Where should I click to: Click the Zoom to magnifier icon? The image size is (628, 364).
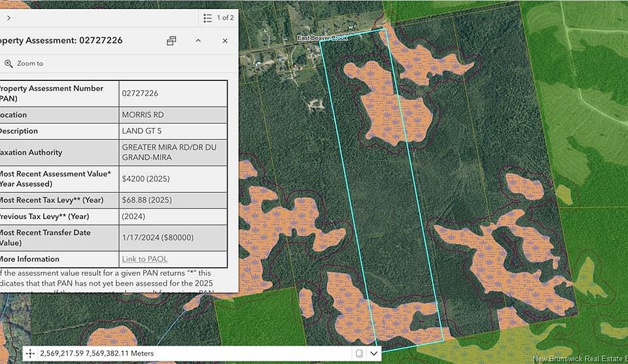coord(9,63)
